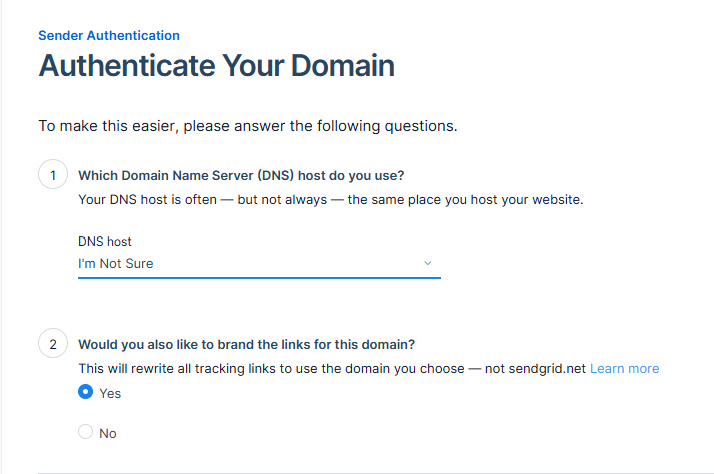Open the Learn more link
This screenshot has width=714, height=474.
(624, 368)
